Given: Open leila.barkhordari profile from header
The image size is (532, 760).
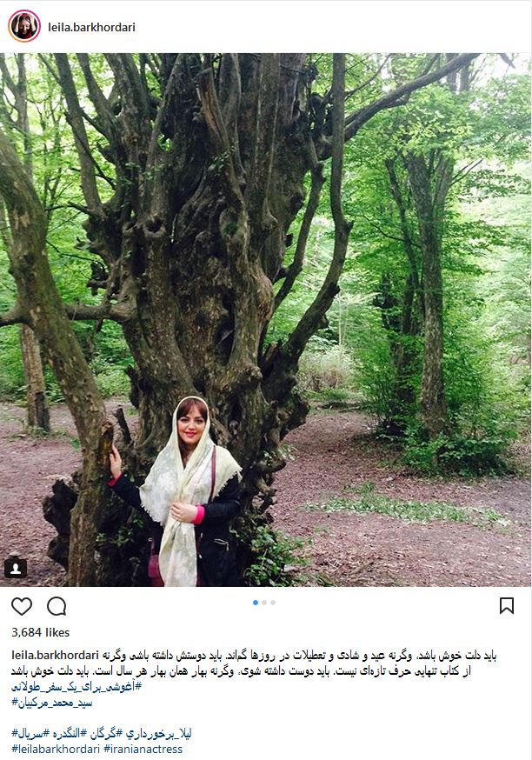Looking at the screenshot, I should (91, 27).
